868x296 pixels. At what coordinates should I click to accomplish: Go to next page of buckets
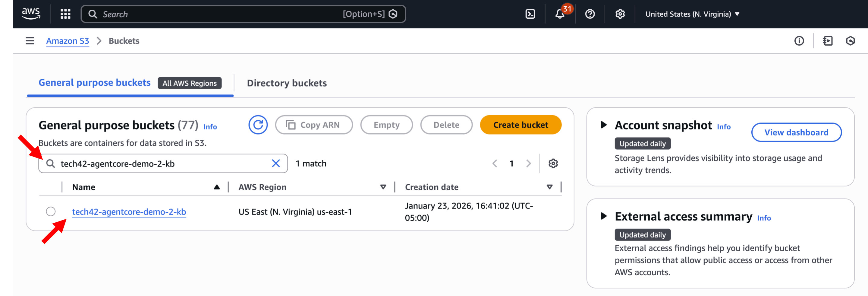click(x=528, y=163)
